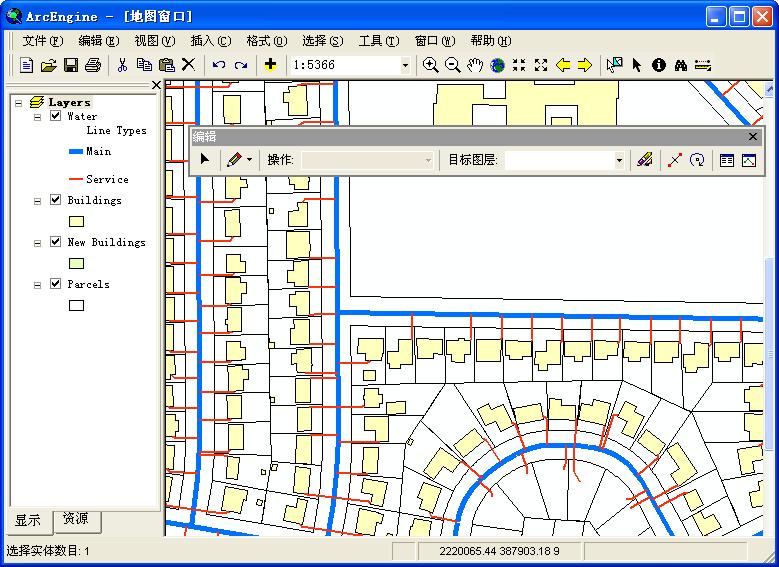This screenshot has height=567, width=779.
Task: Activate the Identify info tool
Action: tap(659, 65)
